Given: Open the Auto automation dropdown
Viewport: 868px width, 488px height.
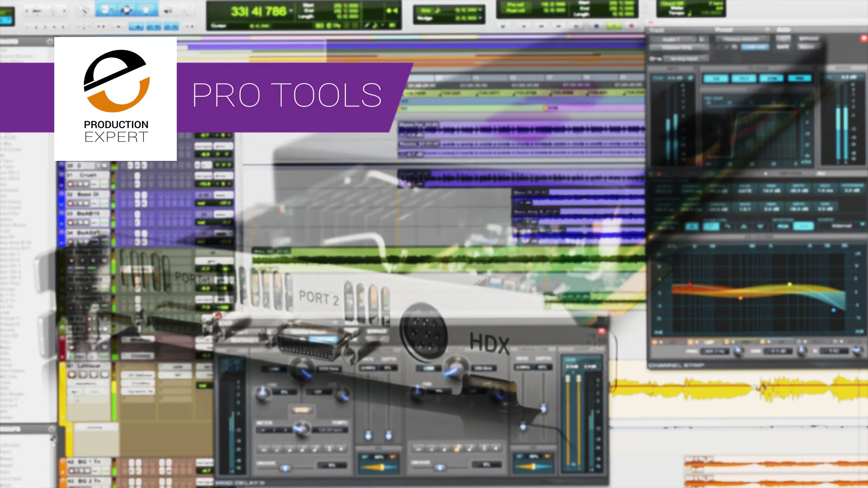Looking at the screenshot, I should point(784,30).
